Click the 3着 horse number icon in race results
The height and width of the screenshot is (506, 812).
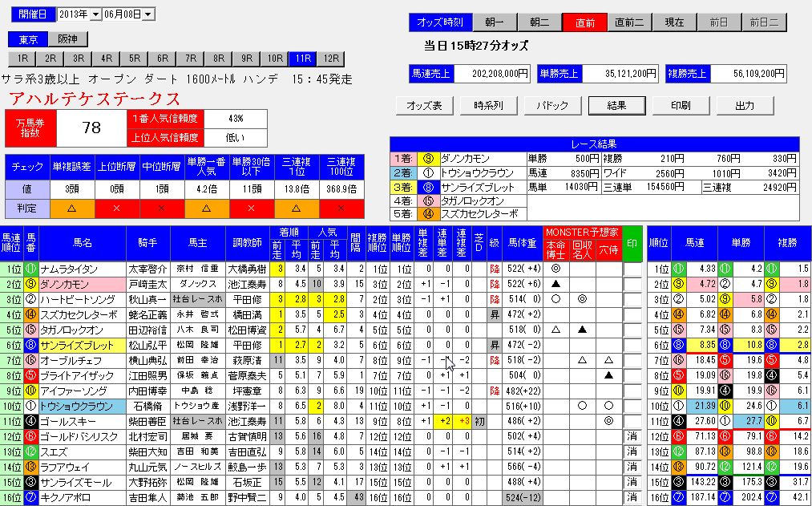click(428, 187)
